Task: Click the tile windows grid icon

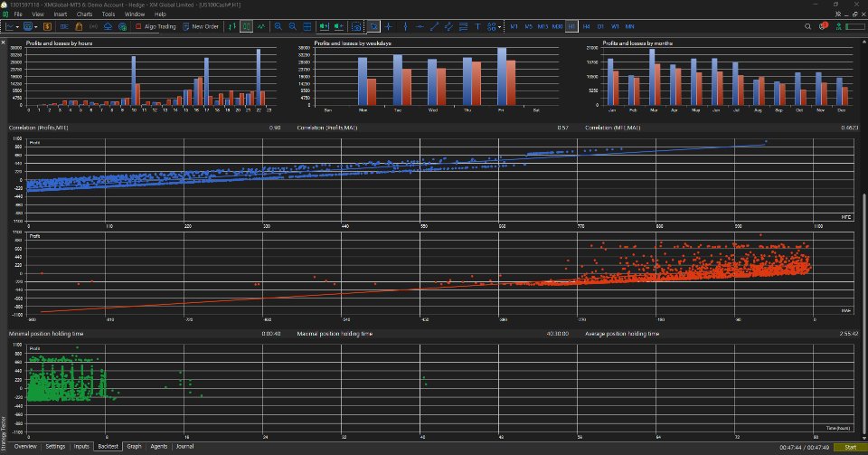Action: [x=307, y=26]
